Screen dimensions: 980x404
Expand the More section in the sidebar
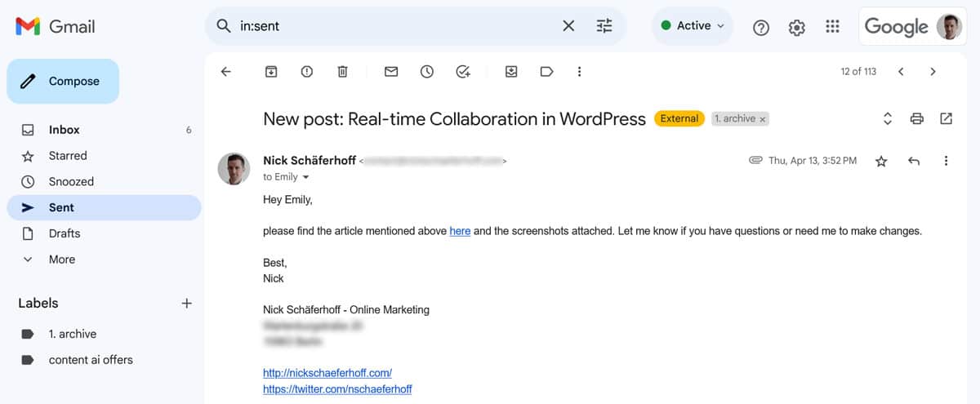click(x=61, y=260)
